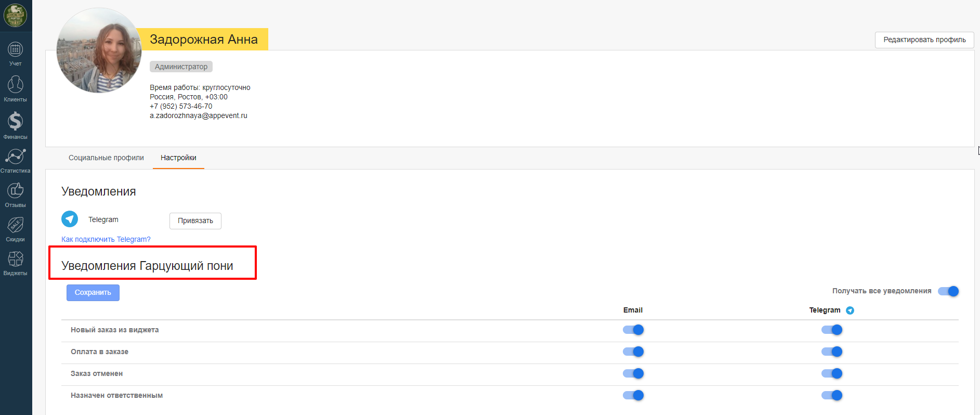Screen dimensions: 980x415
Task: Open the Учет section icon
Action: click(15, 50)
